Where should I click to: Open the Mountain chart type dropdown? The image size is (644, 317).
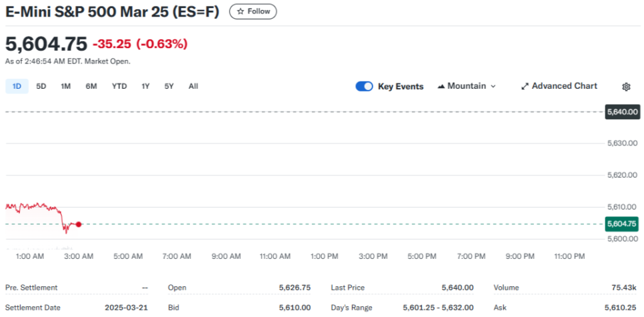[x=467, y=86]
